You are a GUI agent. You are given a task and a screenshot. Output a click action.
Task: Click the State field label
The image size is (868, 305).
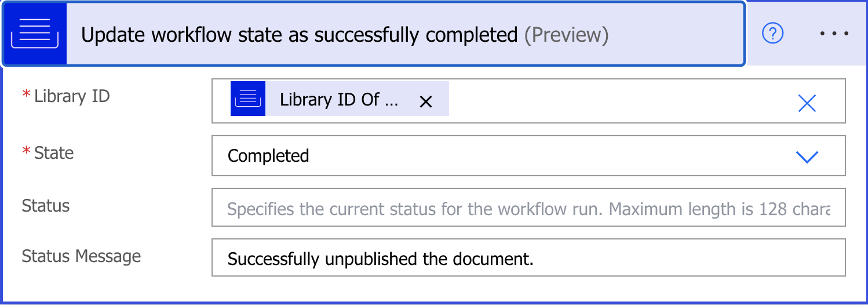point(54,153)
